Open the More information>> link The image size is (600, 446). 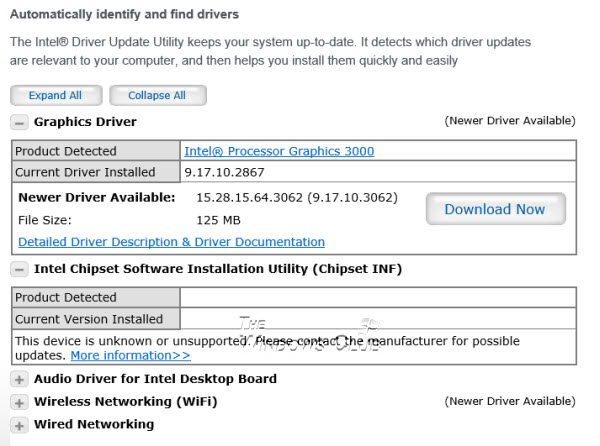130,355
